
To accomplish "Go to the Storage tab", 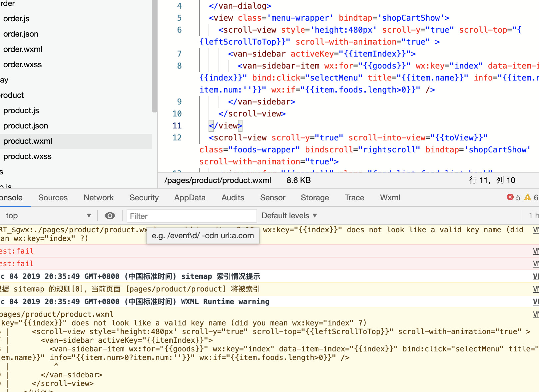I will point(315,198).
